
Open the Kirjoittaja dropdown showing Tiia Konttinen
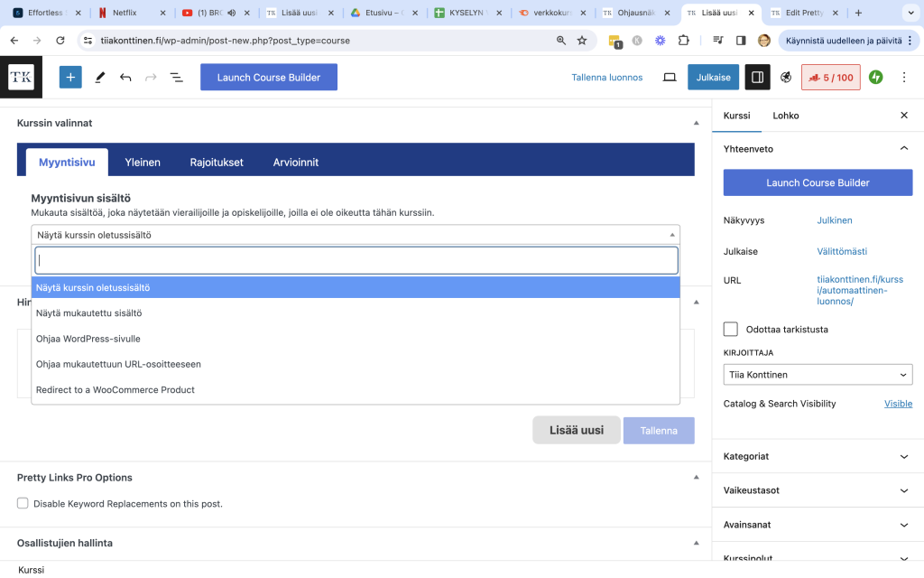pyautogui.click(x=818, y=375)
